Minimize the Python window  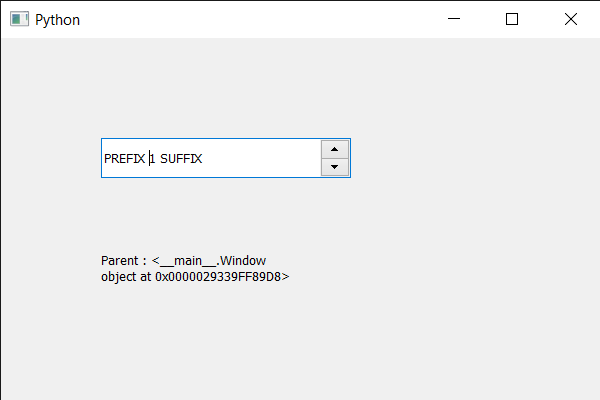coord(454,19)
